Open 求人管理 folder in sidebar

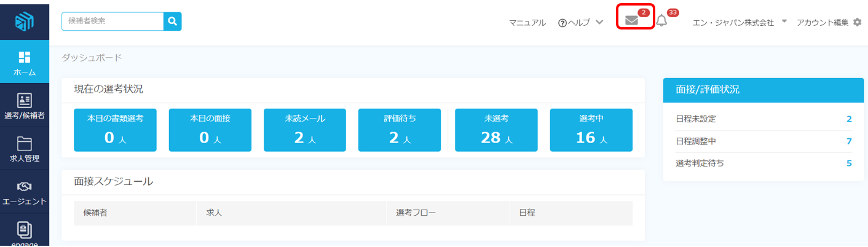[x=25, y=149]
